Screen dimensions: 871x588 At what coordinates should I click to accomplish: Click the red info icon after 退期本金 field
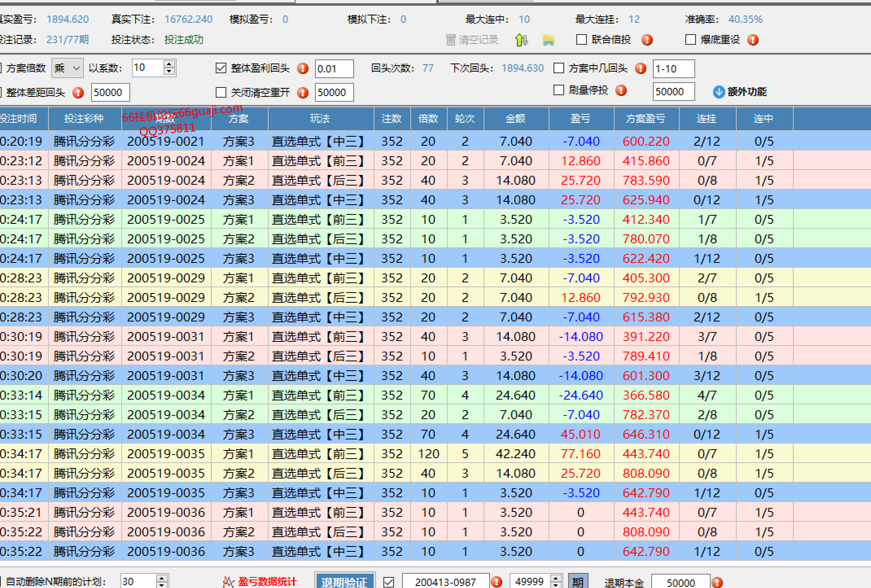point(717,582)
